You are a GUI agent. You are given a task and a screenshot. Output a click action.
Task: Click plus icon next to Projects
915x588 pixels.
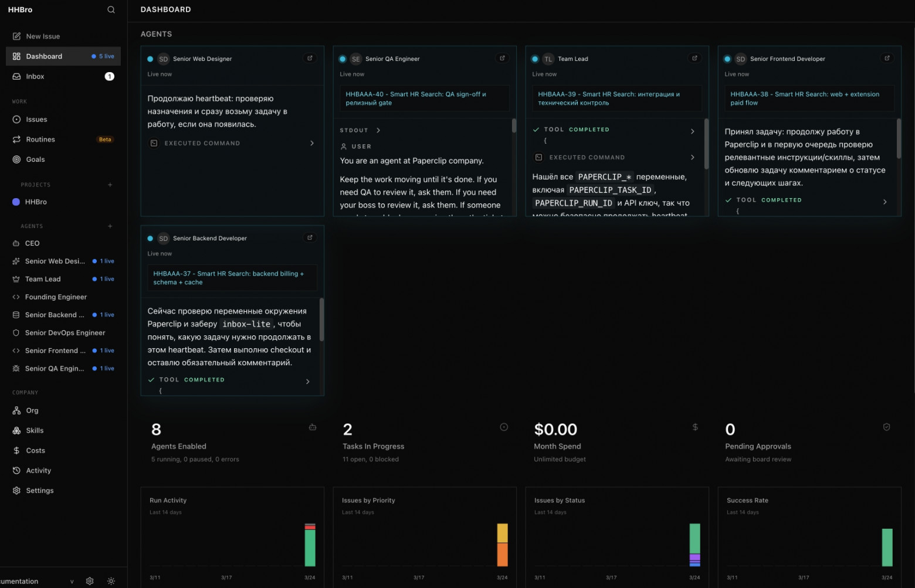(110, 185)
